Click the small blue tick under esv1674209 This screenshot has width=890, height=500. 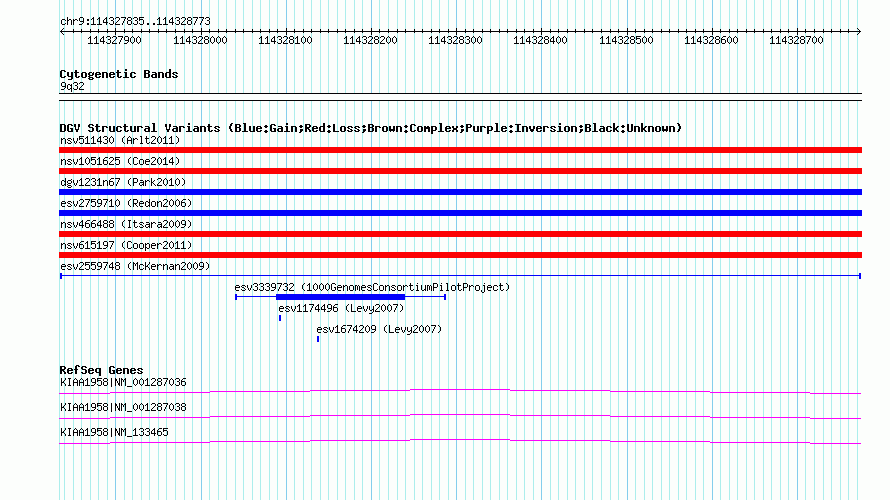[x=318, y=339]
